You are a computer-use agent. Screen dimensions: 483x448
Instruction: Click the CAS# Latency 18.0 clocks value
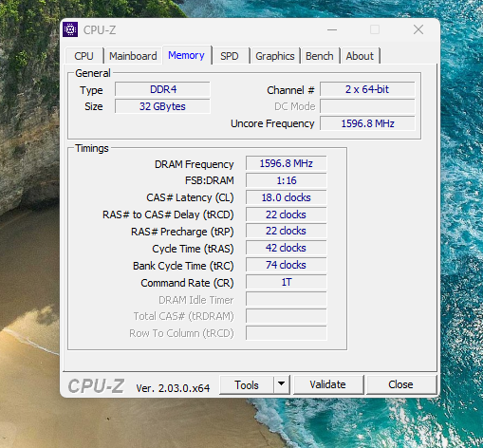tap(287, 197)
